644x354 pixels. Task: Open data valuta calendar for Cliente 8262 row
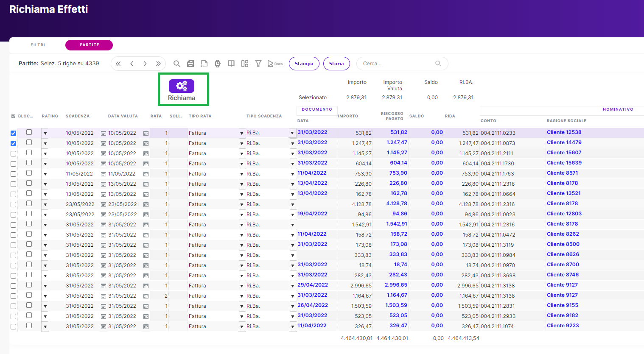[146, 235]
